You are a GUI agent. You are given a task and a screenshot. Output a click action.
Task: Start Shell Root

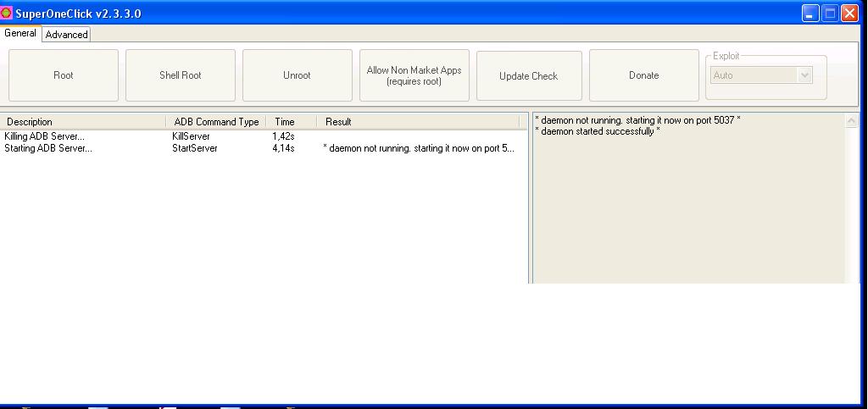(x=181, y=75)
